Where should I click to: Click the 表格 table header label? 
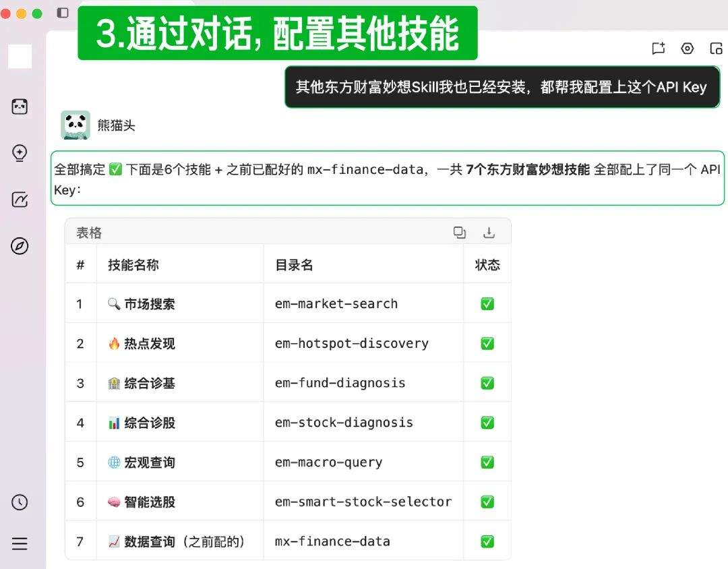pos(89,232)
